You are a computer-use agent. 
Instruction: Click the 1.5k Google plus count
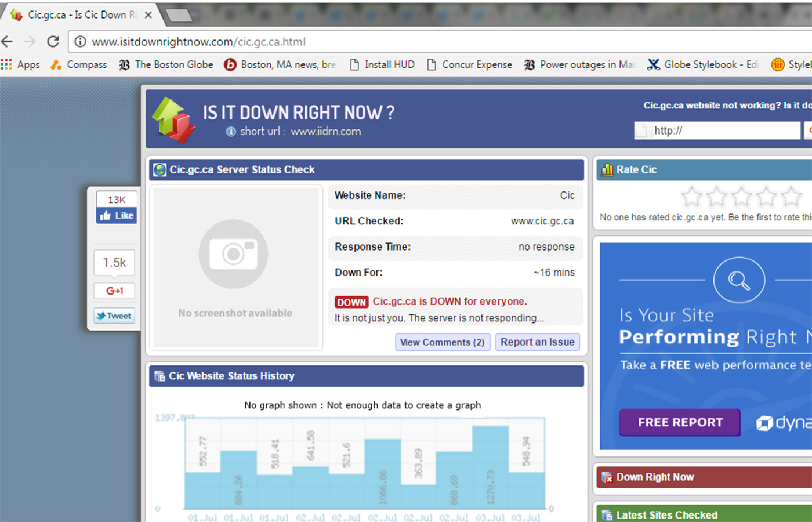coord(114,263)
